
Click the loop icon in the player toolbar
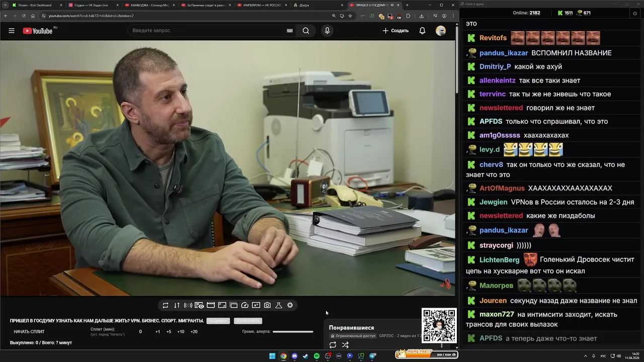(x=166, y=305)
